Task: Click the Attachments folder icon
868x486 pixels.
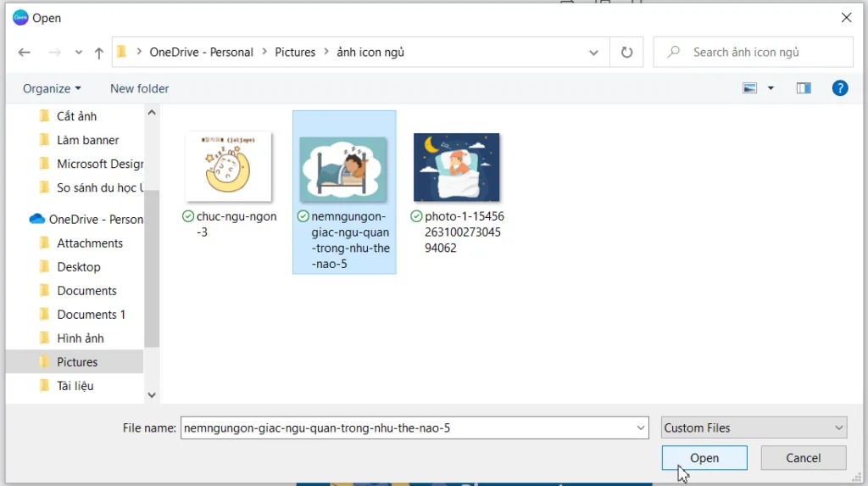Action: 45,243
